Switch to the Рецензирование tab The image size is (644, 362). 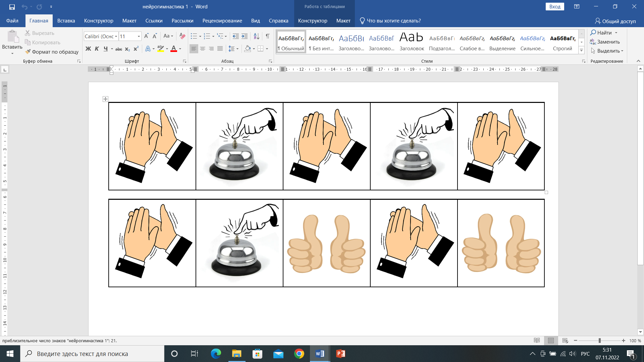(x=222, y=21)
